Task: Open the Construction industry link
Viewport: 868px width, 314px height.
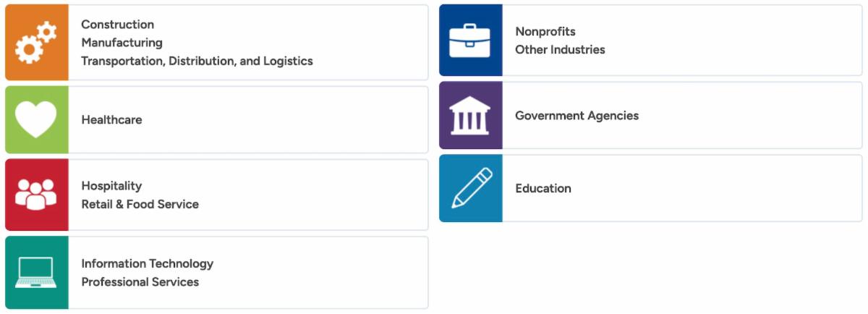Action: 117,25
